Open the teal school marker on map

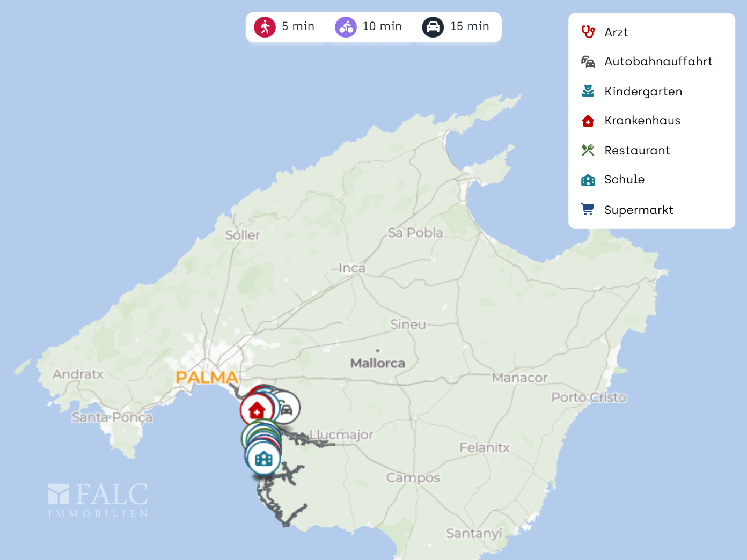pyautogui.click(x=263, y=459)
